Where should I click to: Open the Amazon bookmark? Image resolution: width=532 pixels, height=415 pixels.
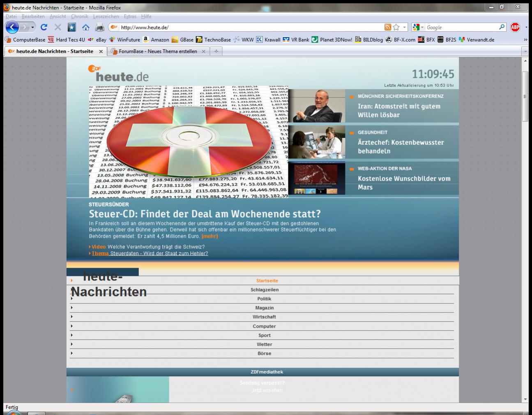(156, 40)
